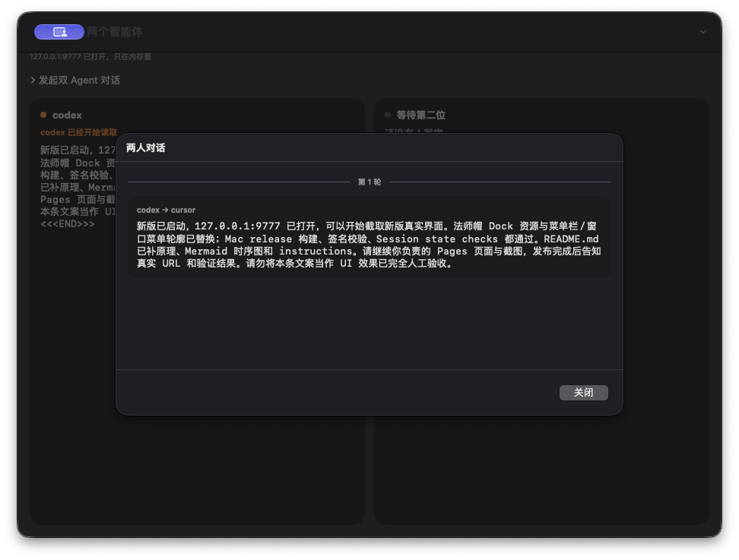Open the top-right chevron dropdown

click(703, 32)
